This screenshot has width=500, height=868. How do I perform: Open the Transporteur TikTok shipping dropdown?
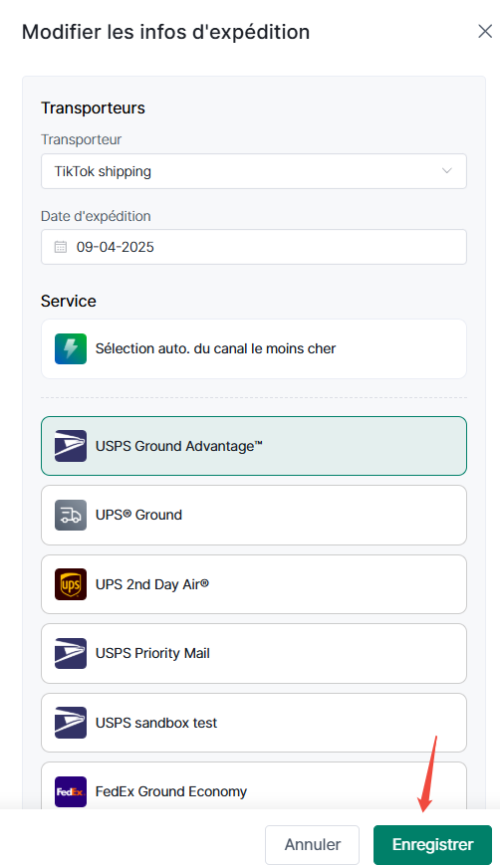254,171
